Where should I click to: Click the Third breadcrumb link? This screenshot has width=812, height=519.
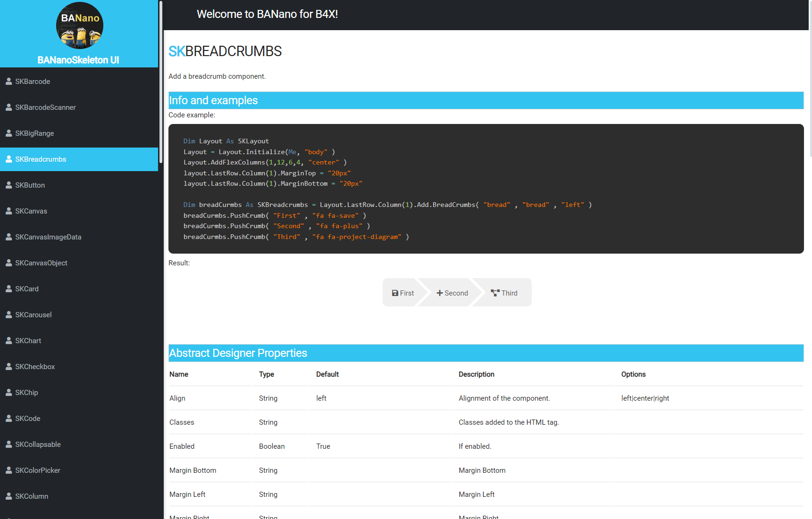point(510,293)
